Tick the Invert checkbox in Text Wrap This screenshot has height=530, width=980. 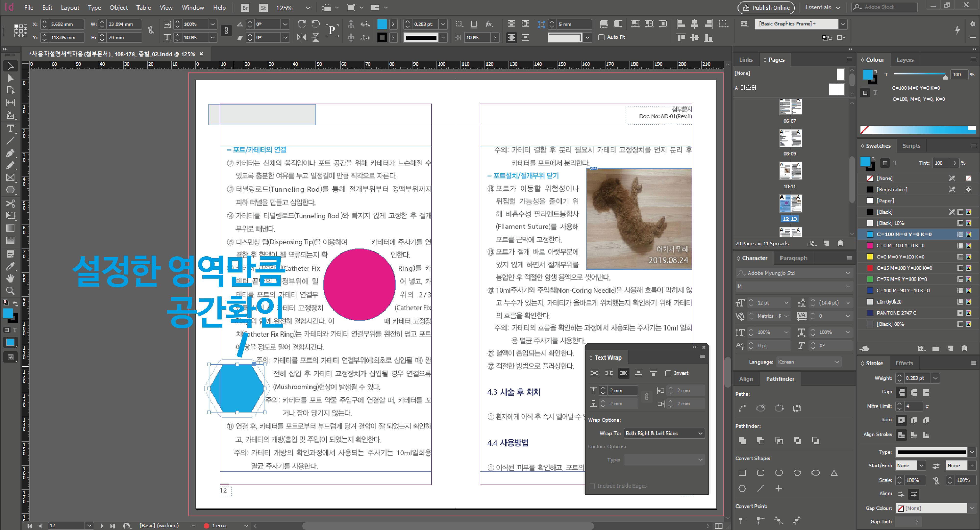point(668,373)
